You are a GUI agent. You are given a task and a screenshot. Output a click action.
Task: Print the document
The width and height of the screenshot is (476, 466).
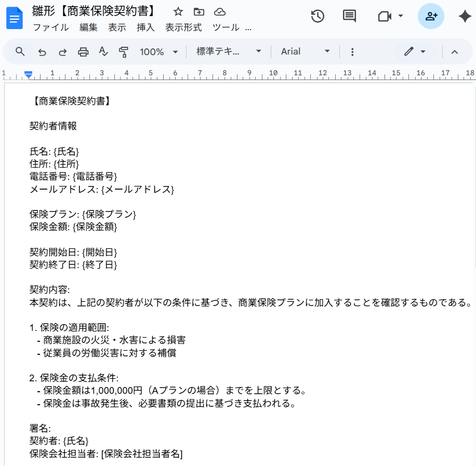click(83, 52)
